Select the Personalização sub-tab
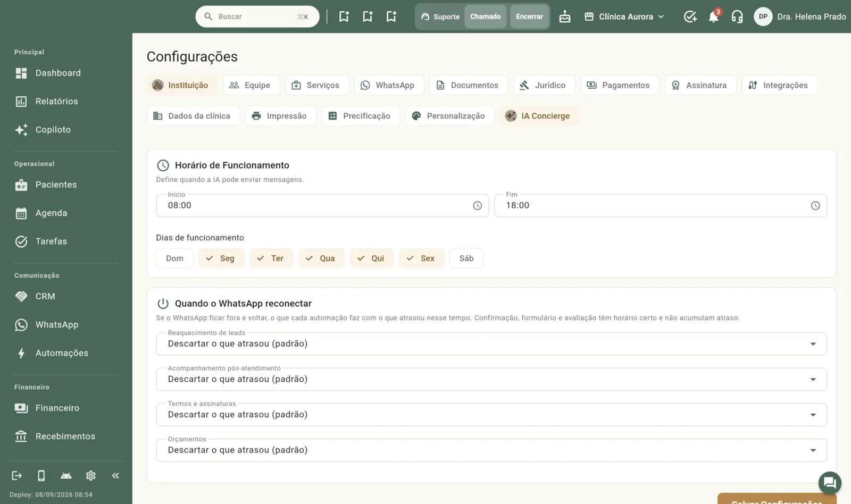 pos(450,116)
